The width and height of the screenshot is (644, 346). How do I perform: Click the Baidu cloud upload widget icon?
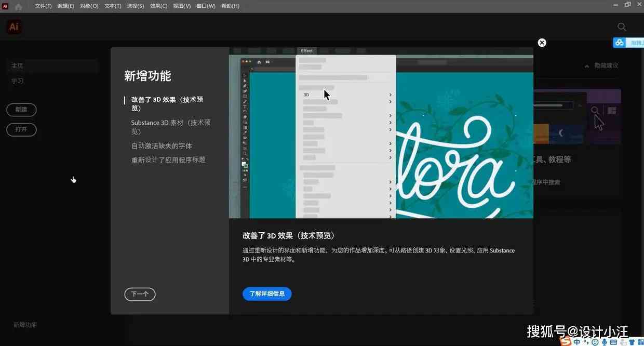(620, 43)
